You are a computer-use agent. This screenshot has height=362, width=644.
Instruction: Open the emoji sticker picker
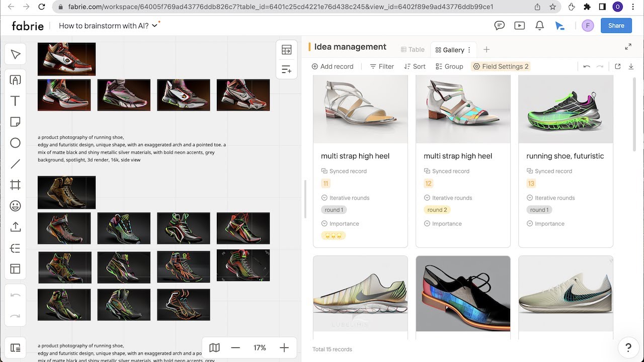[x=16, y=206]
